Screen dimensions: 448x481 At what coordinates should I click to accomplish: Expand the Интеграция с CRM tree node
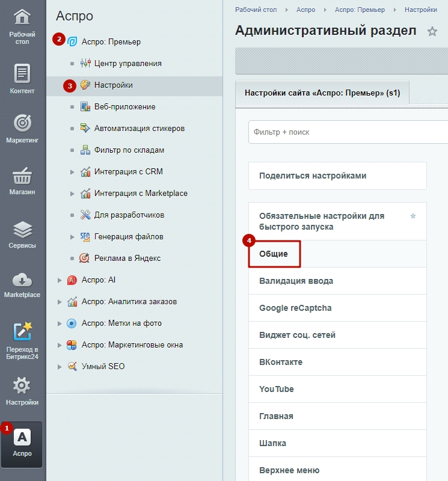point(72,172)
